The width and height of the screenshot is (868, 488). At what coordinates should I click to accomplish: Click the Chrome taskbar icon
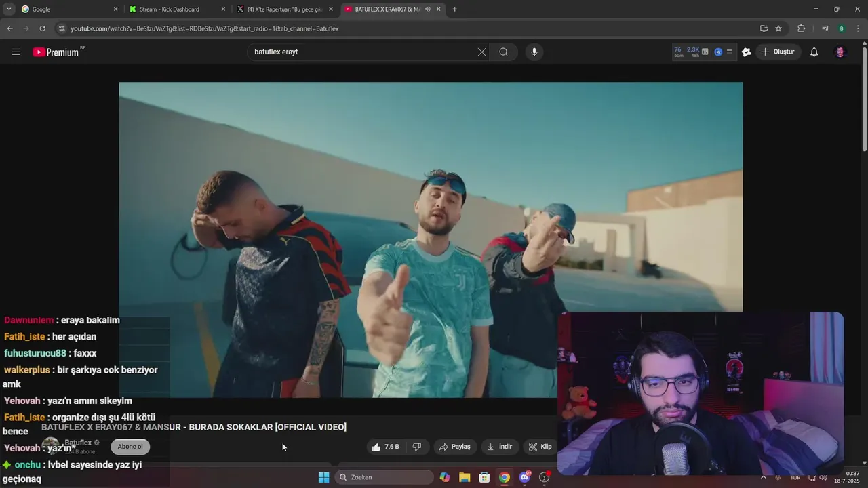(505, 477)
